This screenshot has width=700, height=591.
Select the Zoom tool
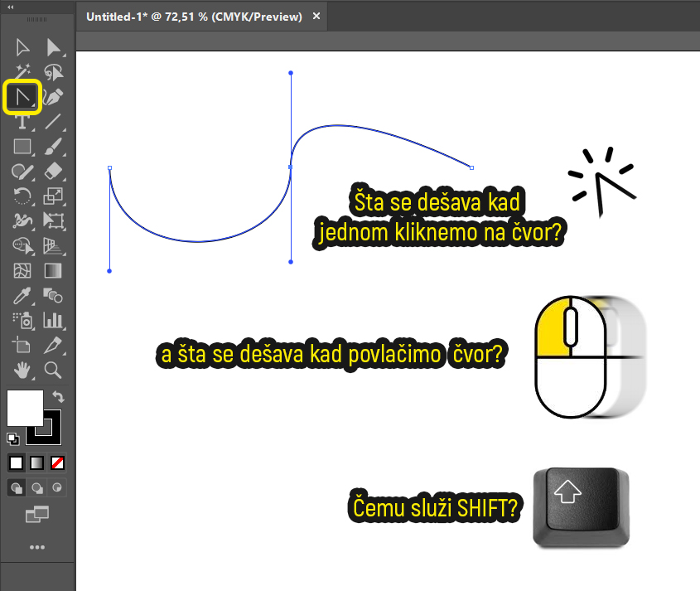pyautogui.click(x=53, y=371)
